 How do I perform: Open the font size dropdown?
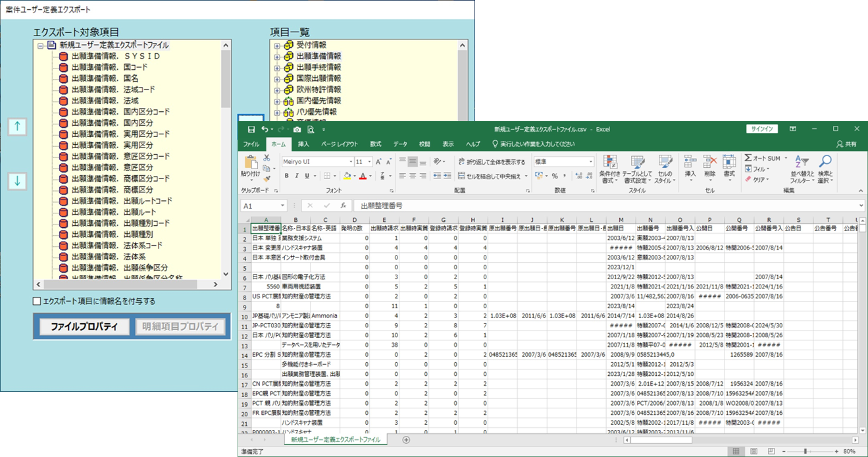(x=370, y=161)
